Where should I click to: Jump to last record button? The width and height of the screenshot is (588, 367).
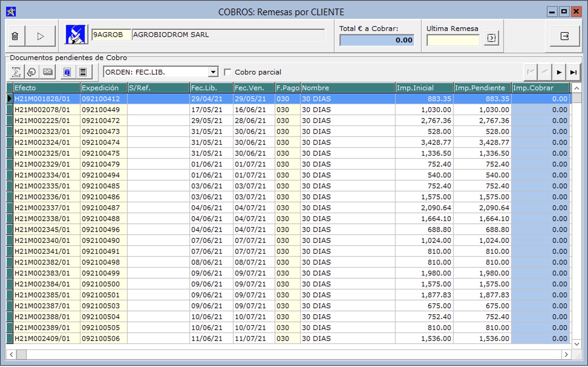573,72
